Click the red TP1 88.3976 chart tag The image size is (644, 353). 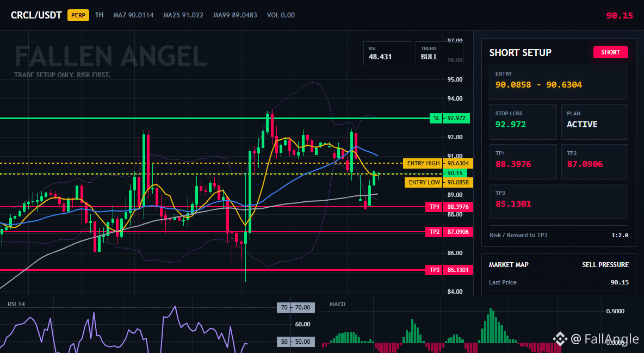pos(449,207)
